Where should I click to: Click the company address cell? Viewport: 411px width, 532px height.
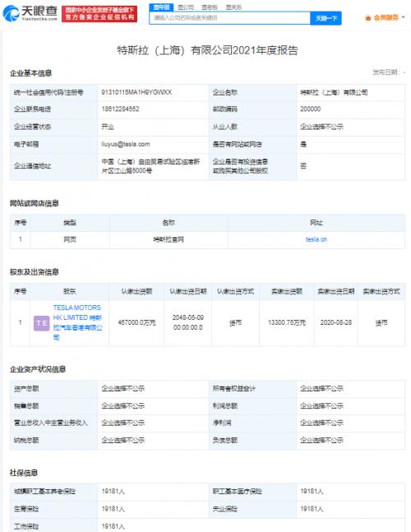pyautogui.click(x=153, y=166)
